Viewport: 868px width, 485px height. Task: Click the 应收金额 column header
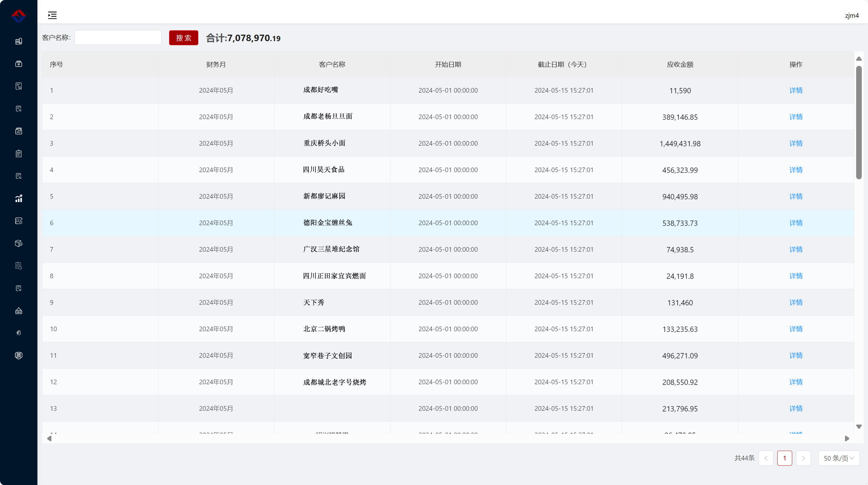680,64
